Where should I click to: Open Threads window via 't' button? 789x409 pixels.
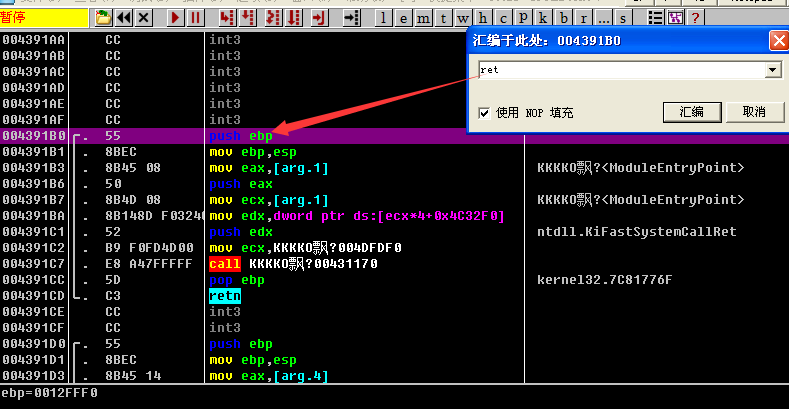443,18
